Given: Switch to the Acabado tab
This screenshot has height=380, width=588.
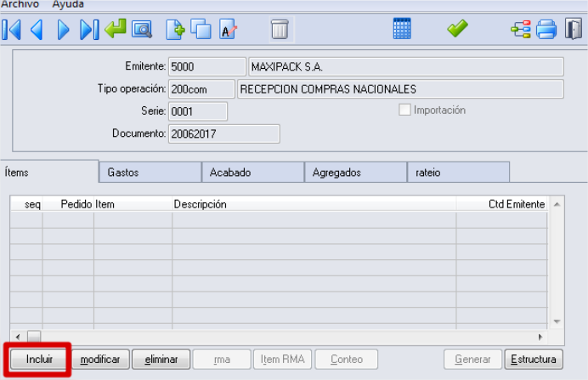Looking at the screenshot, I should [x=253, y=173].
